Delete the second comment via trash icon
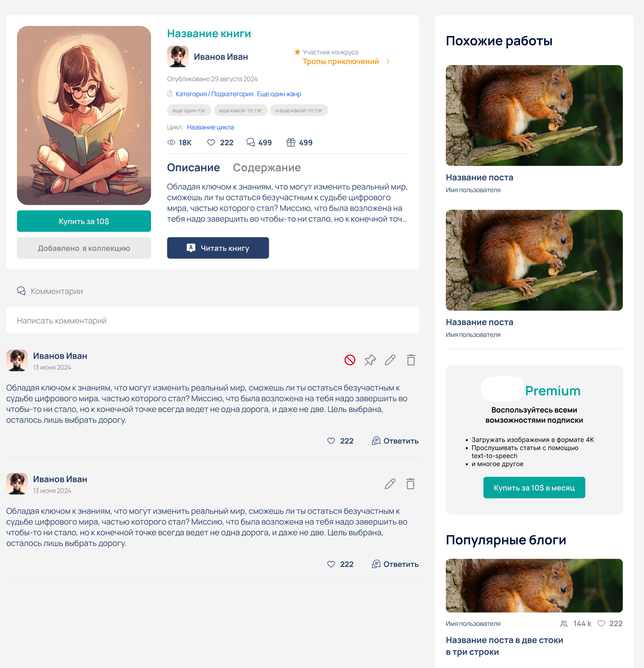Screen dimensions: 644x668 coord(410,484)
